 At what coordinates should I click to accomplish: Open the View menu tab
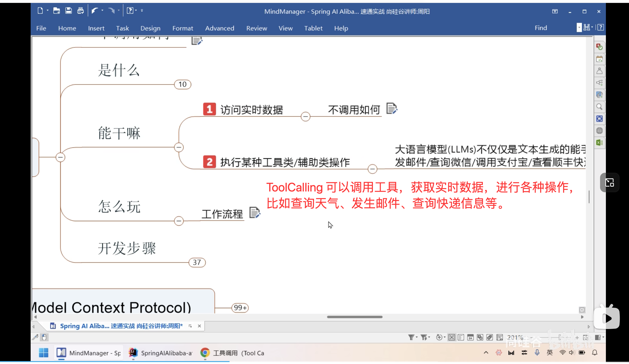point(285,28)
